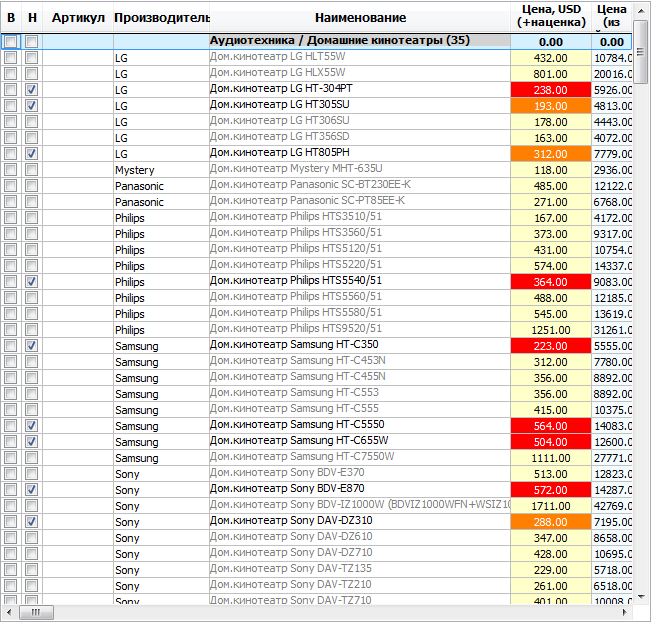Uncheck the H box for LG HT805PH
This screenshot has height=624, width=653.
click(x=32, y=154)
